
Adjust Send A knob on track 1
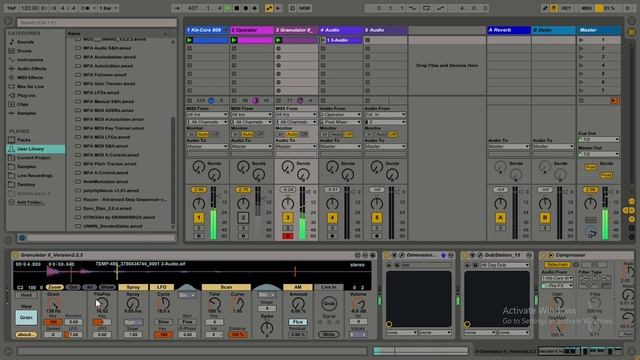(199, 167)
